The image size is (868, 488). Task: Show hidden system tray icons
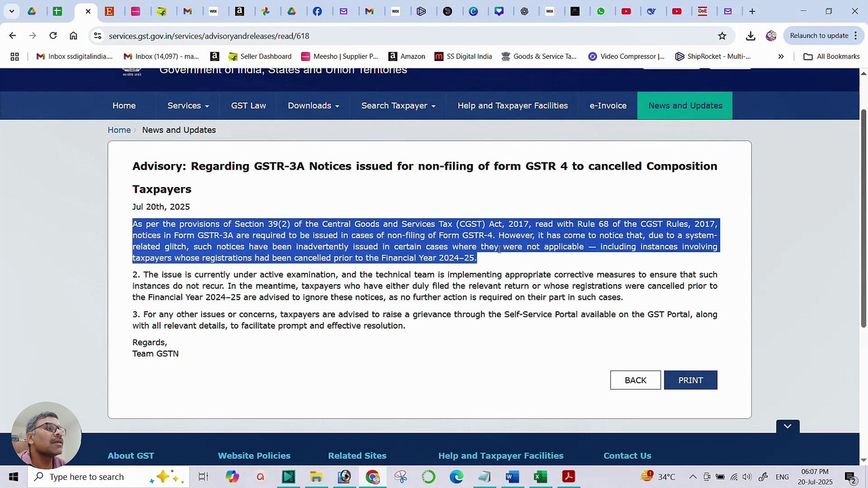(x=692, y=477)
